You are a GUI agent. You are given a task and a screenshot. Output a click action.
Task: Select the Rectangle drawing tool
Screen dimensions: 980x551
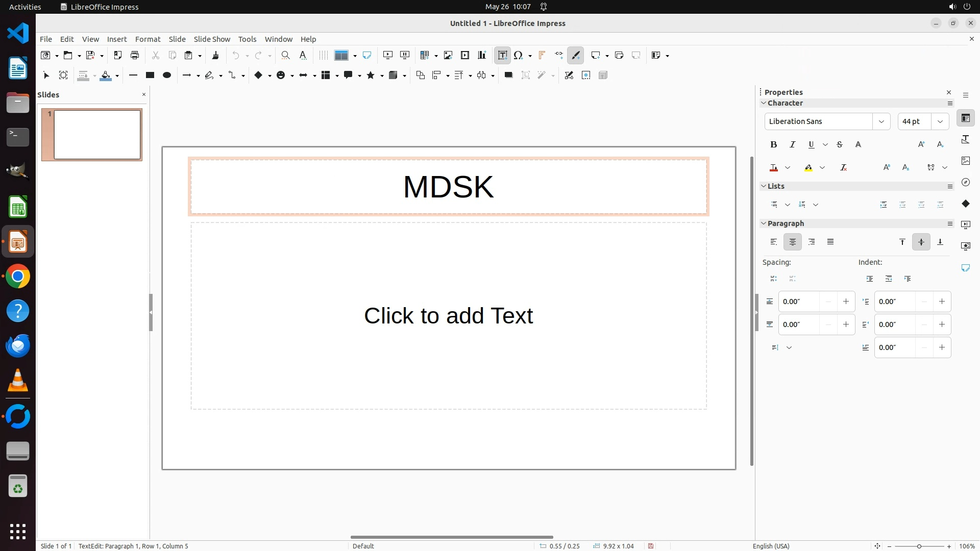[150, 76]
